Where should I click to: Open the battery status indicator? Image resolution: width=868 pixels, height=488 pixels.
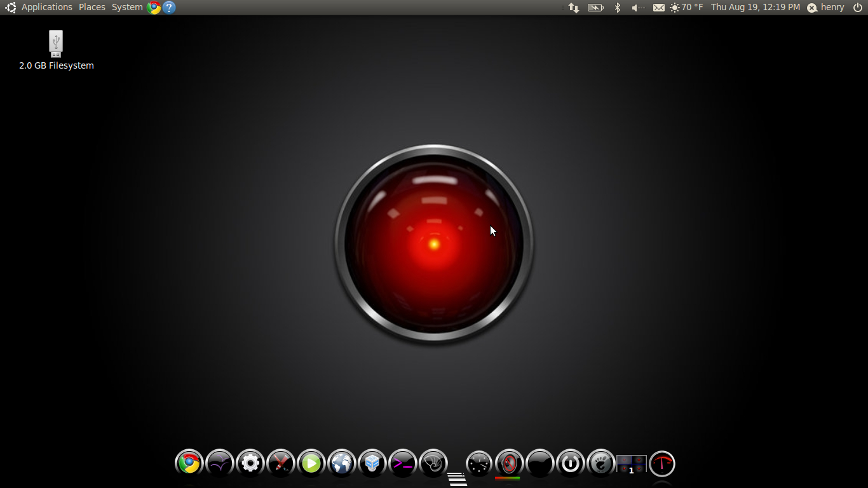tap(595, 8)
